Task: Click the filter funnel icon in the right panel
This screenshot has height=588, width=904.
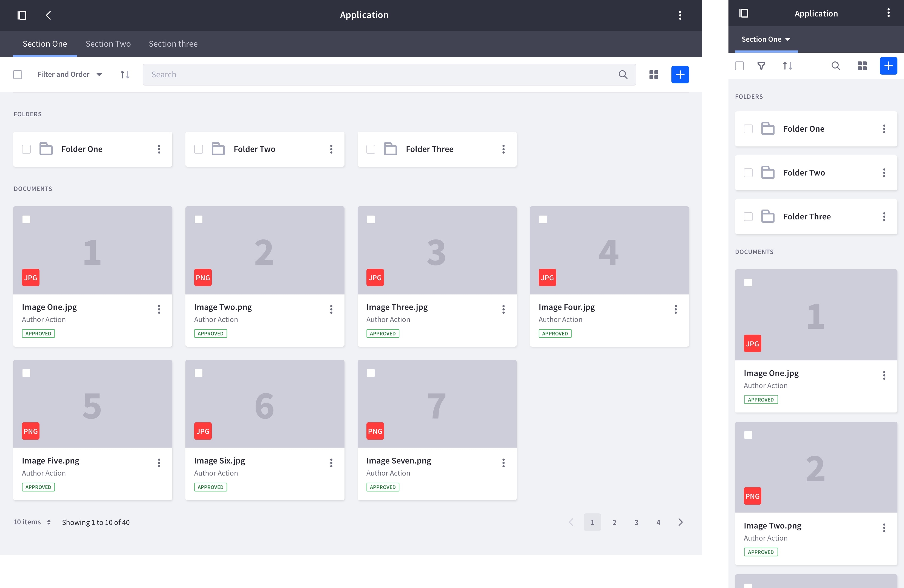Action: 761,66
